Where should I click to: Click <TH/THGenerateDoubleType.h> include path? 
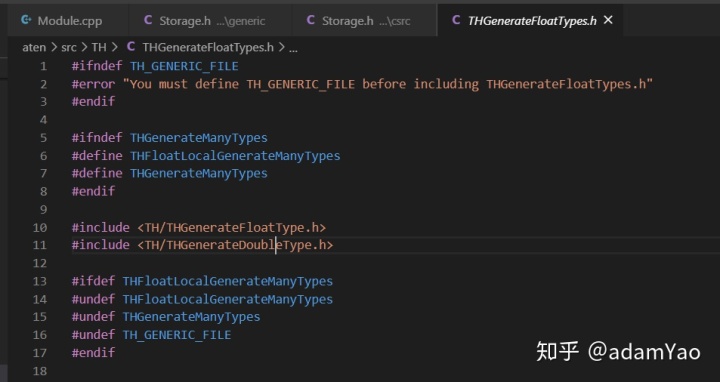pyautogui.click(x=236, y=245)
